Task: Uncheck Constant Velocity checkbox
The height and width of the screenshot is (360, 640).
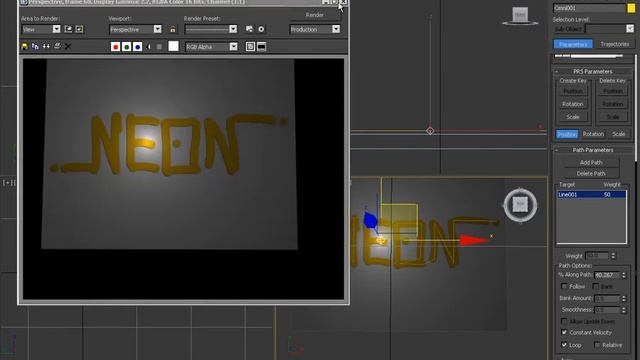Action: tap(564, 332)
